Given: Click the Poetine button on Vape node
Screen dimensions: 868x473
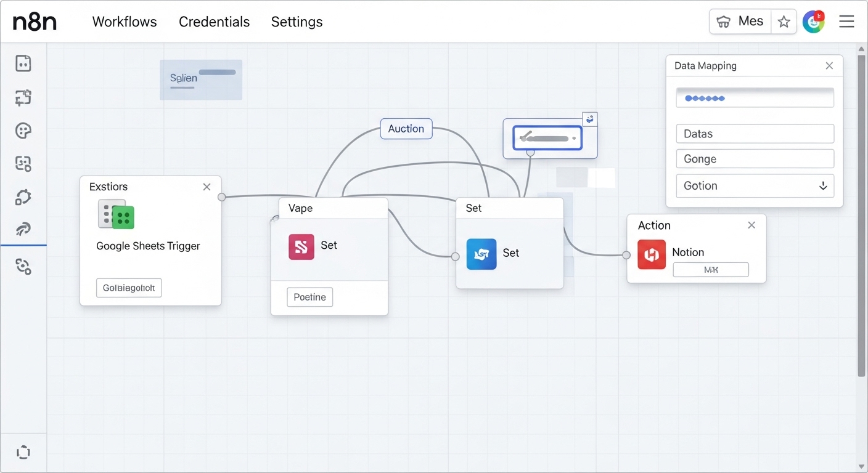Looking at the screenshot, I should tap(309, 297).
